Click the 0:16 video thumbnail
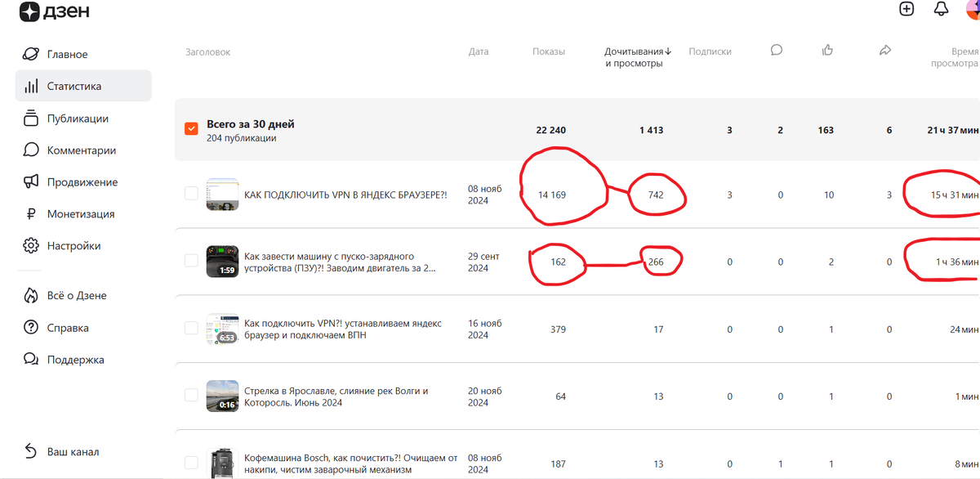The height and width of the screenshot is (479, 980). pos(222,396)
